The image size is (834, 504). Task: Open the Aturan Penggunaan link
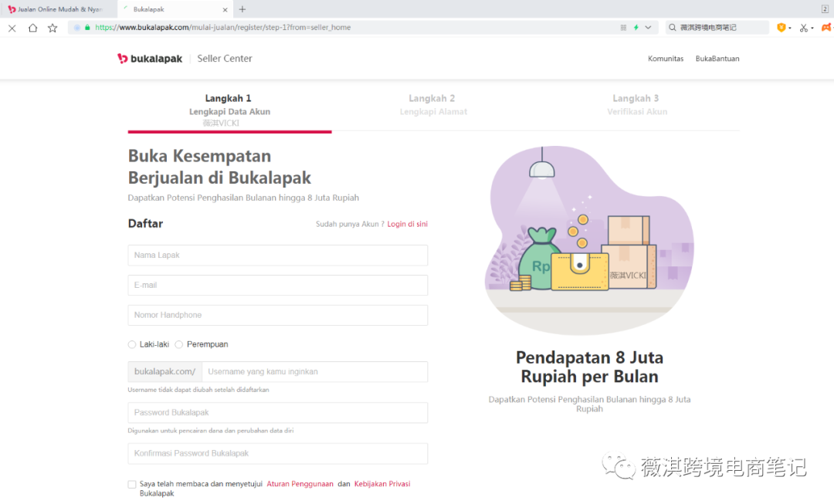pyautogui.click(x=300, y=484)
